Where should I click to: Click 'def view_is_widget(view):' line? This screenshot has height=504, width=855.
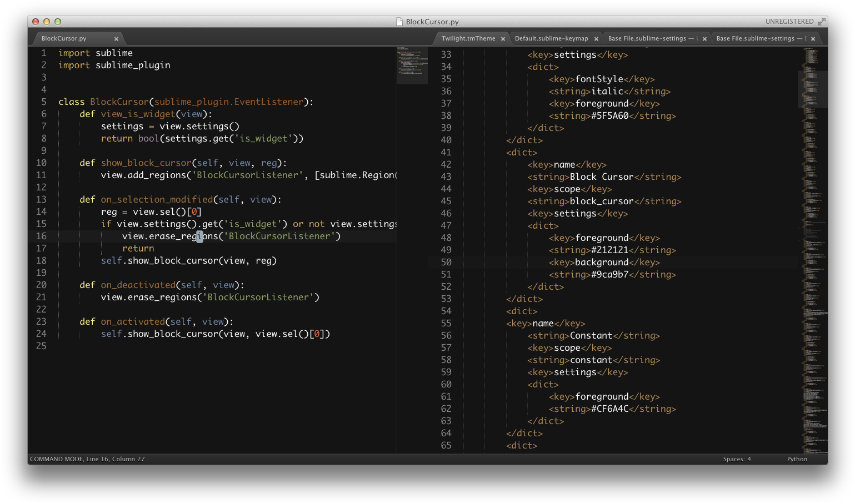[x=146, y=114]
